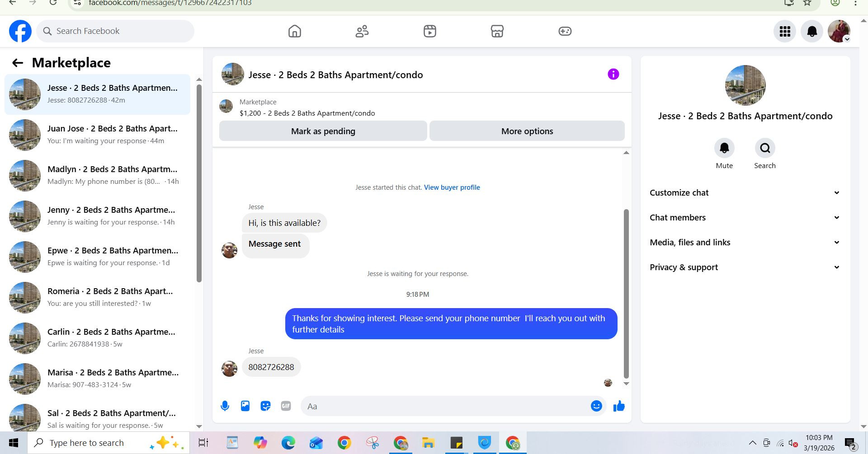Screen dimensions: 868x454
Task: Open Jenny conversation
Action: coord(97,216)
